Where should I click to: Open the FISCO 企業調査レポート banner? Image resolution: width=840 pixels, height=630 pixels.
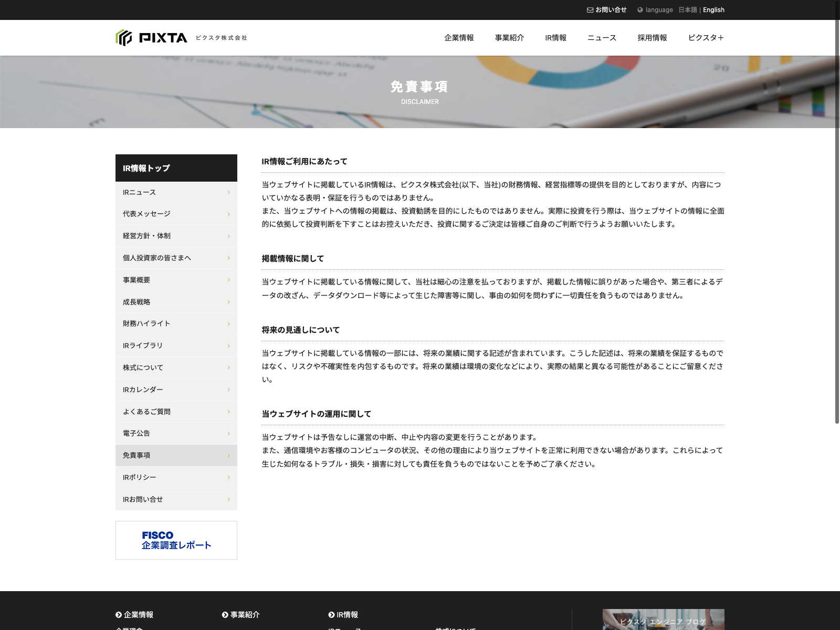176,540
